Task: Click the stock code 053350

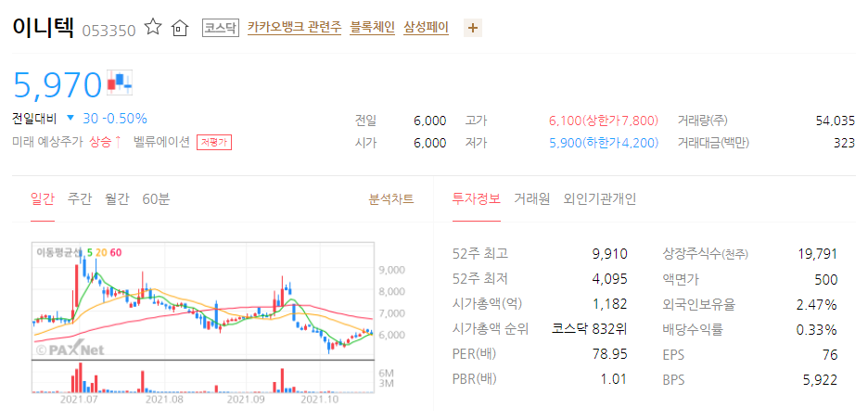Action: (108, 30)
